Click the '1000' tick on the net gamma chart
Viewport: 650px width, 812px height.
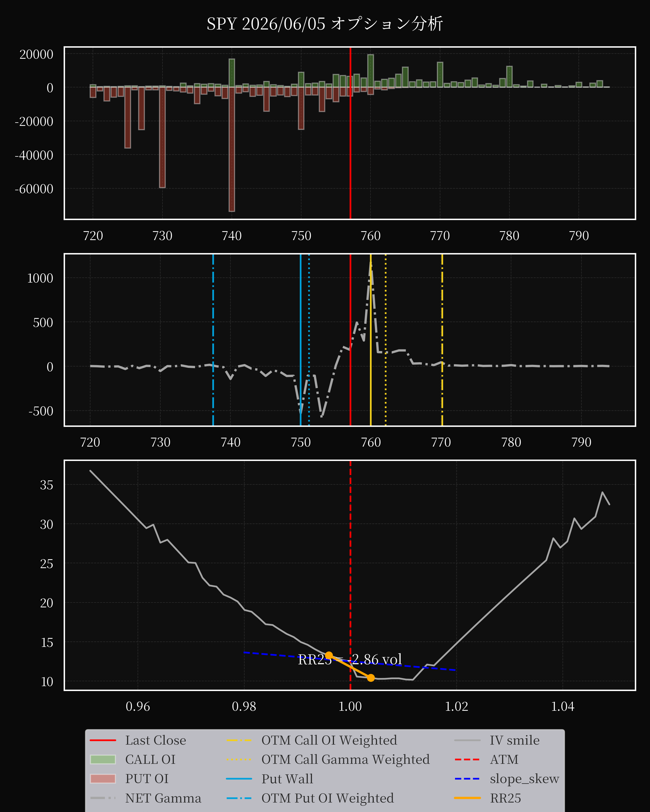tap(40, 278)
